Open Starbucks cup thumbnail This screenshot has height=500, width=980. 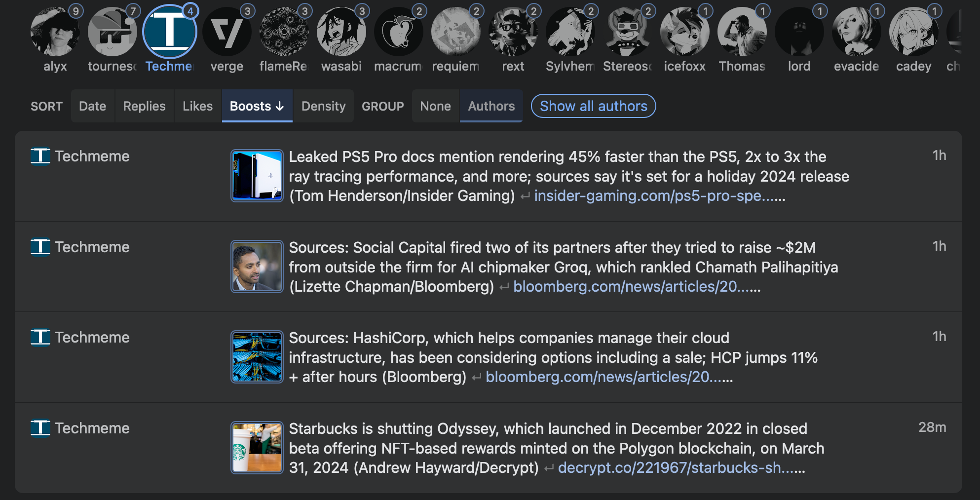(x=257, y=448)
